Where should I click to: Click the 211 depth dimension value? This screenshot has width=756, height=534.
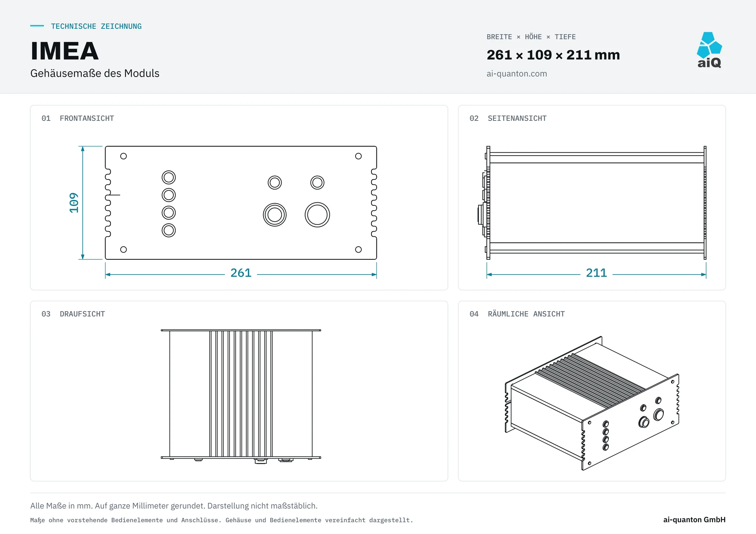click(596, 273)
